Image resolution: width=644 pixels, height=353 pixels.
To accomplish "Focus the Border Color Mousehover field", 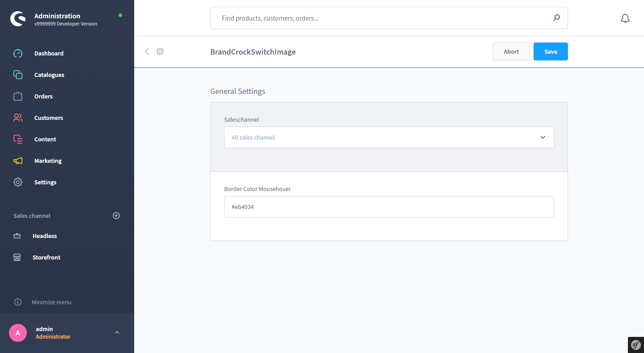I will [x=389, y=207].
